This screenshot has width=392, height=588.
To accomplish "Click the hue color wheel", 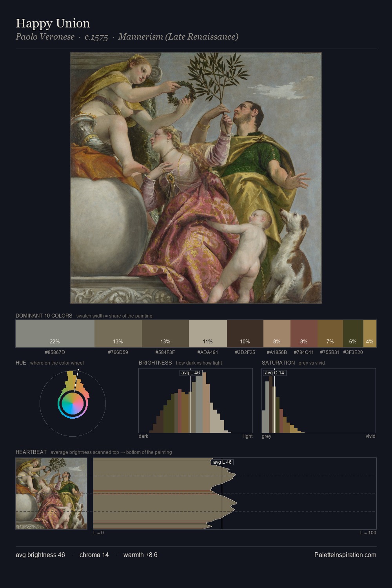I will [73, 403].
